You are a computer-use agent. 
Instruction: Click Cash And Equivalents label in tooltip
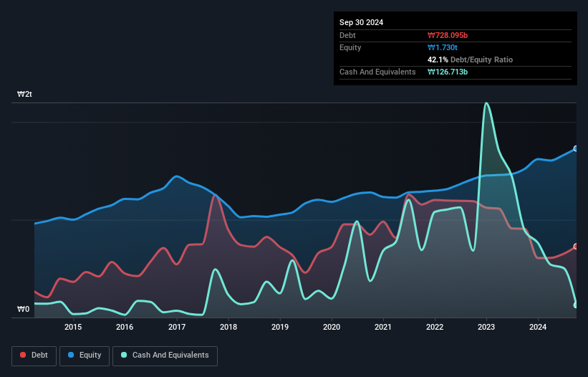[377, 72]
